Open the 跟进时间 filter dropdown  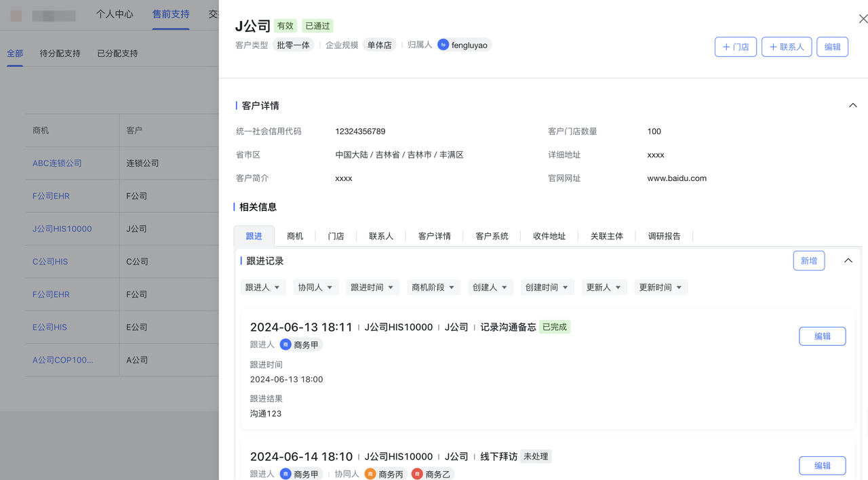pos(373,287)
